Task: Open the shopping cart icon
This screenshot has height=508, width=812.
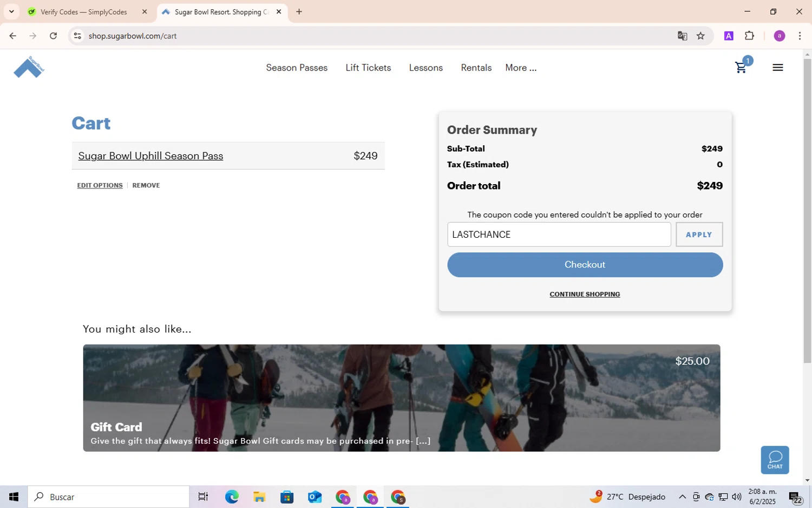Action: click(x=741, y=67)
